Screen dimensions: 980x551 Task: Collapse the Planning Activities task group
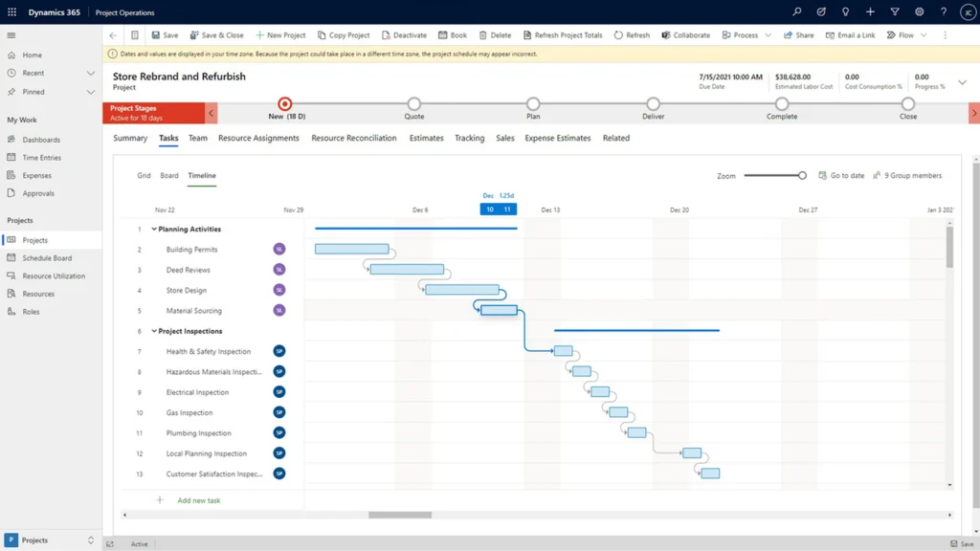point(154,230)
